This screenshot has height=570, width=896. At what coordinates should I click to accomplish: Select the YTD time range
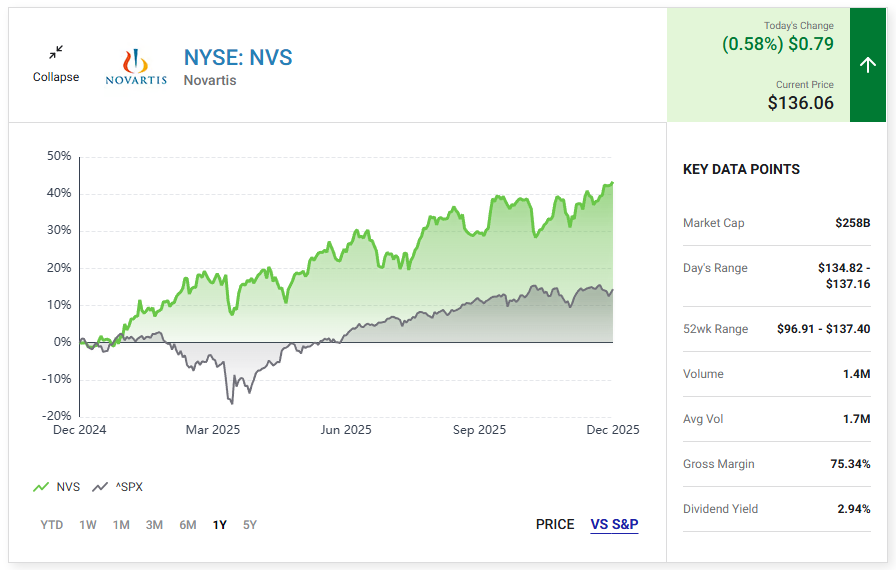[x=51, y=525]
